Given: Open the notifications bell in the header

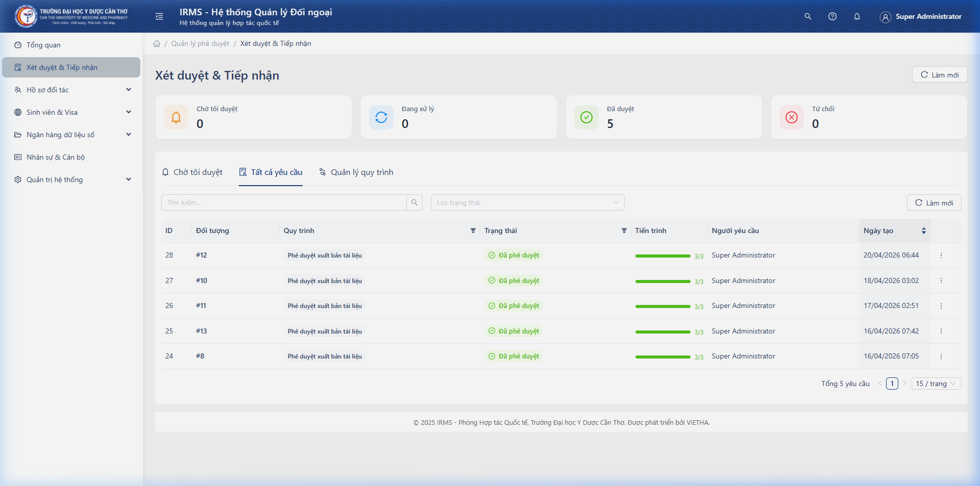Looking at the screenshot, I should [x=856, y=16].
